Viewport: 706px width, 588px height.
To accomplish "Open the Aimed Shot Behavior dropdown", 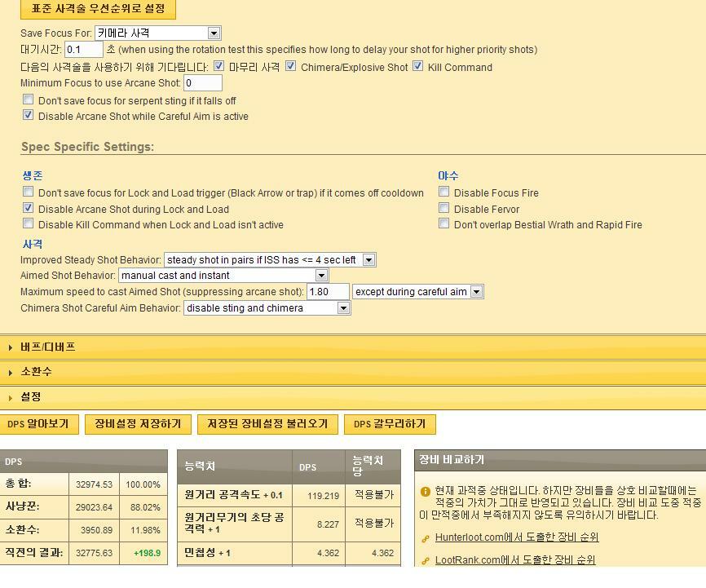I will click(x=321, y=276).
